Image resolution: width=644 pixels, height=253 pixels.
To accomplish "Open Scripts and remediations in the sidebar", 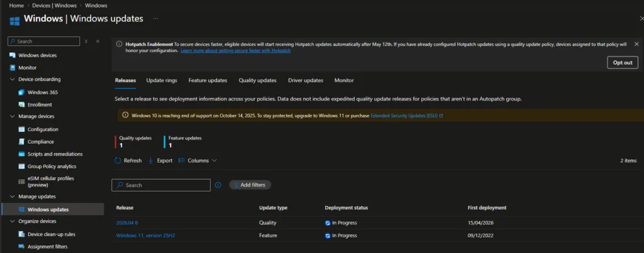I will 55,154.
